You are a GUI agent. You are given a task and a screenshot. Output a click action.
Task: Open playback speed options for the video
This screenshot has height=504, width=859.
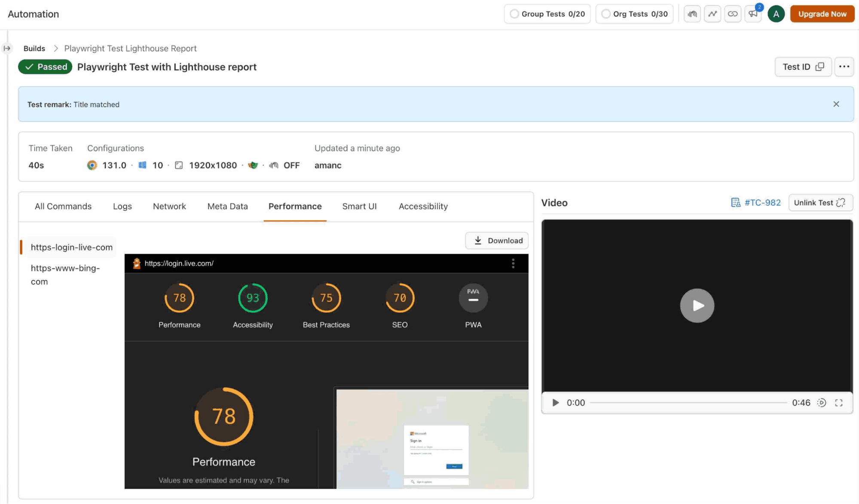822,403
